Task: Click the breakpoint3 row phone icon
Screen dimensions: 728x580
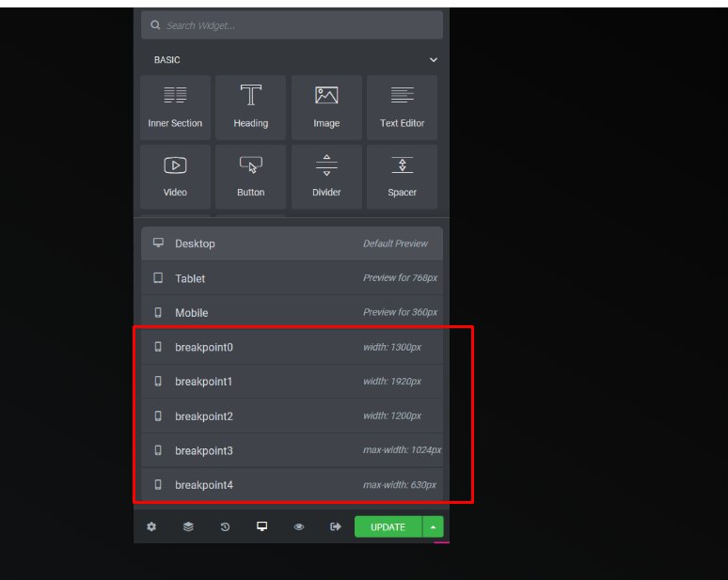Action: [158, 450]
